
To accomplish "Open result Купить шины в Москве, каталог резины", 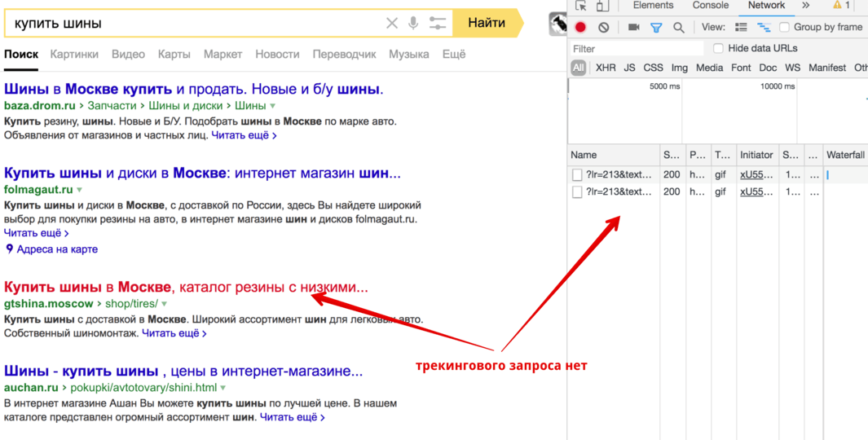I will [186, 288].
